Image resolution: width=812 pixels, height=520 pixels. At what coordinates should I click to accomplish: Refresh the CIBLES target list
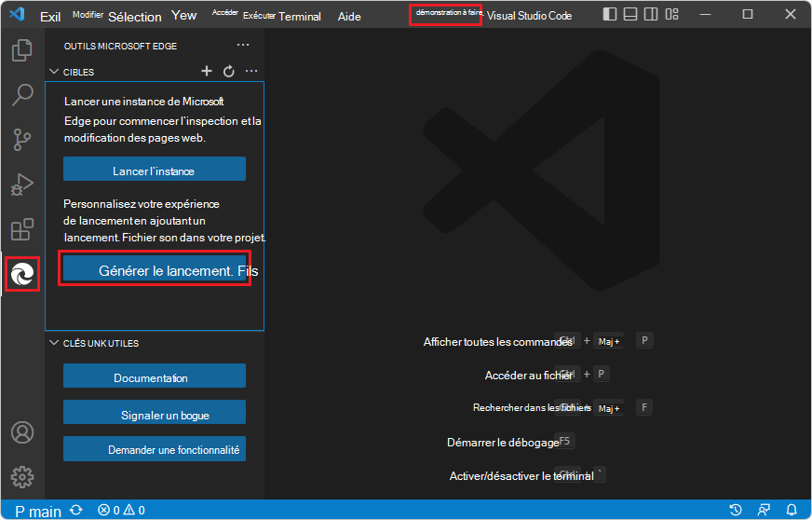tap(229, 71)
